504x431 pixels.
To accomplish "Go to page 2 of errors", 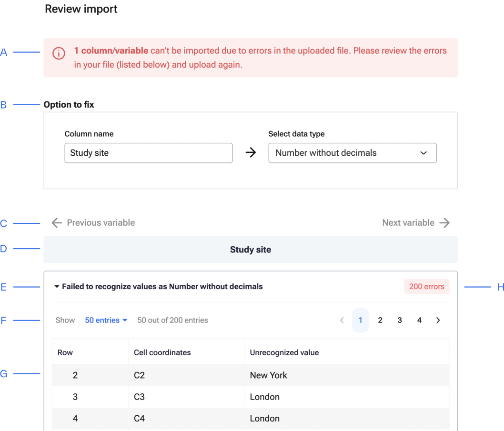I will pyautogui.click(x=380, y=321).
